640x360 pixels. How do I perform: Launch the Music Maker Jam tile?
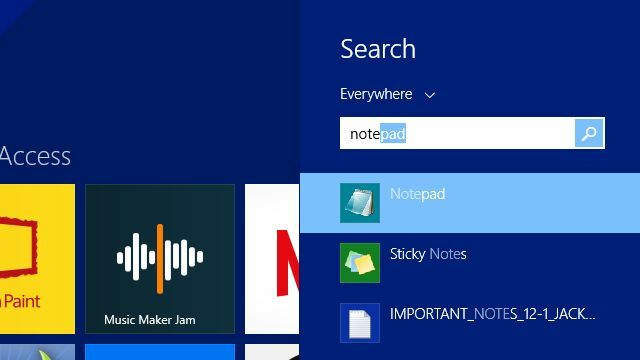click(160, 259)
